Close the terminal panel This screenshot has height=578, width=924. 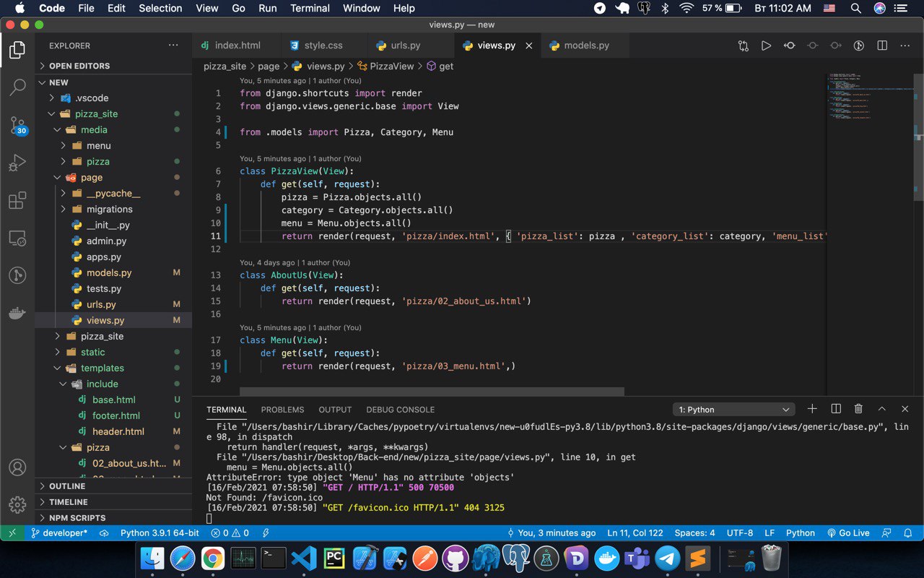click(x=905, y=409)
